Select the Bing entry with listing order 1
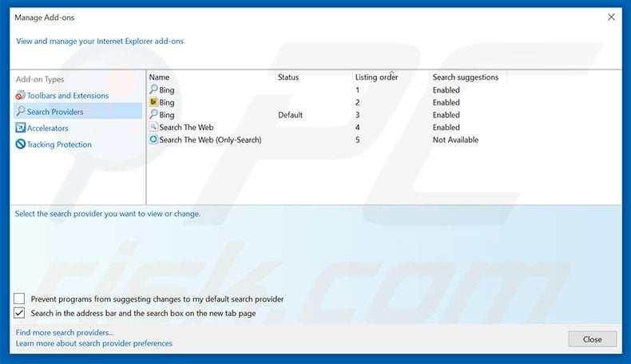 tap(167, 89)
